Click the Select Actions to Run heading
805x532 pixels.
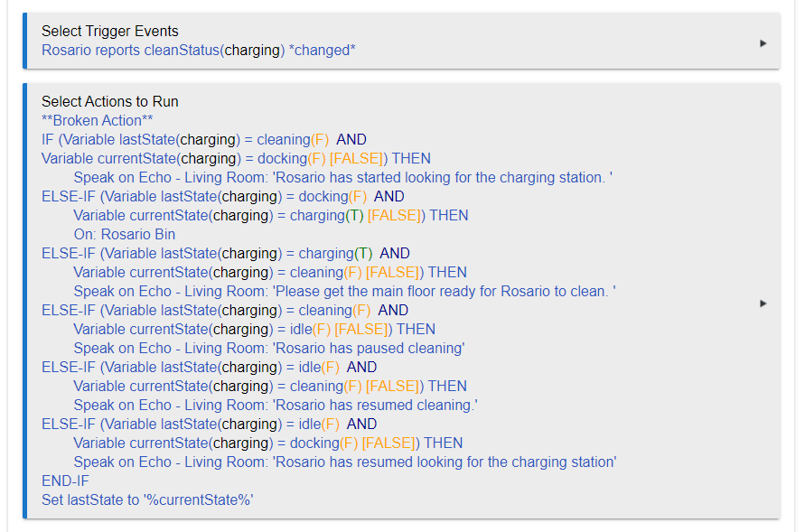click(x=109, y=102)
